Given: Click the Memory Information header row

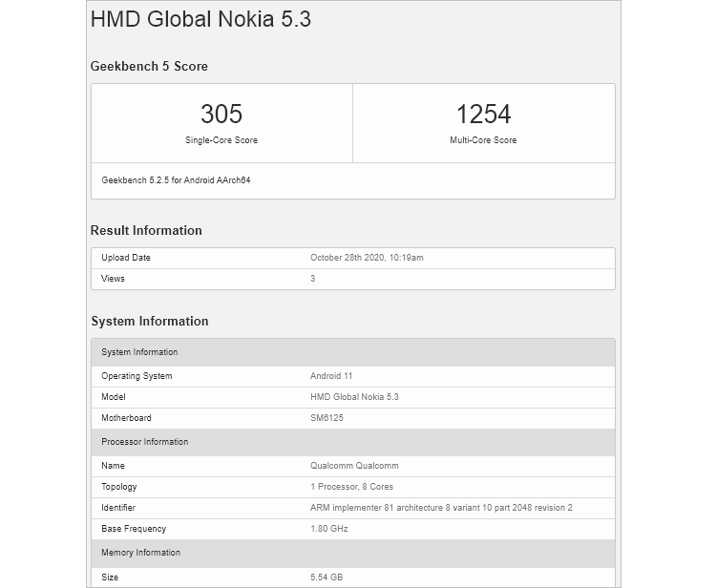Looking at the screenshot, I should (353, 553).
